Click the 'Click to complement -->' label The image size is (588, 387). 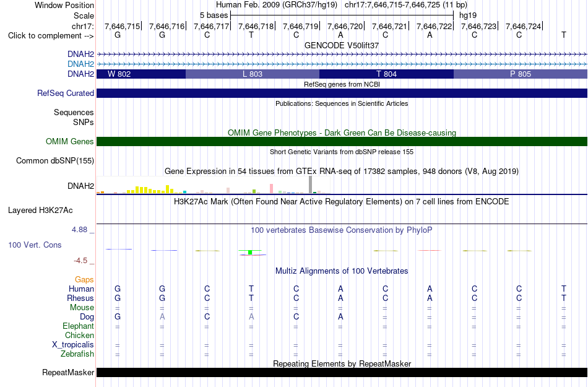(x=51, y=36)
